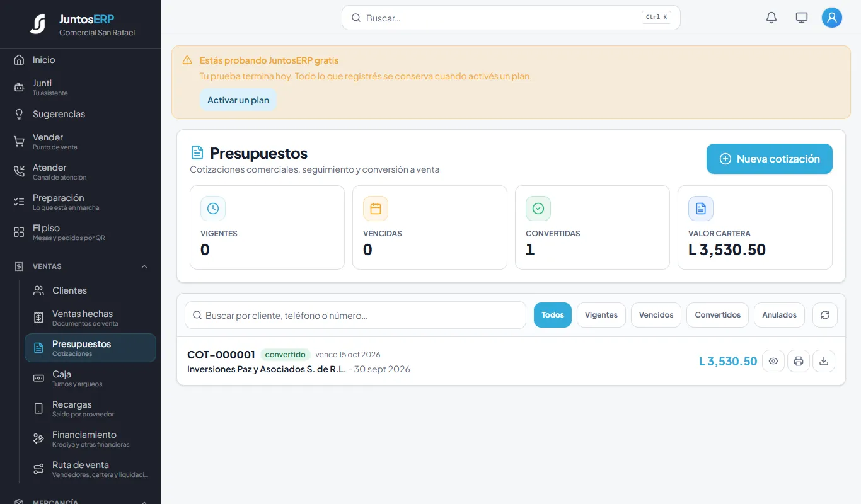Screen dimensions: 861x504
Task: Click the Convertidas check icon
Action: [x=538, y=209]
